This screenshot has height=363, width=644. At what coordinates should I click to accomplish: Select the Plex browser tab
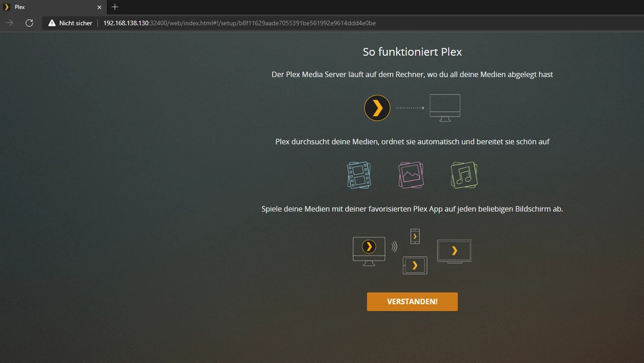click(x=51, y=7)
